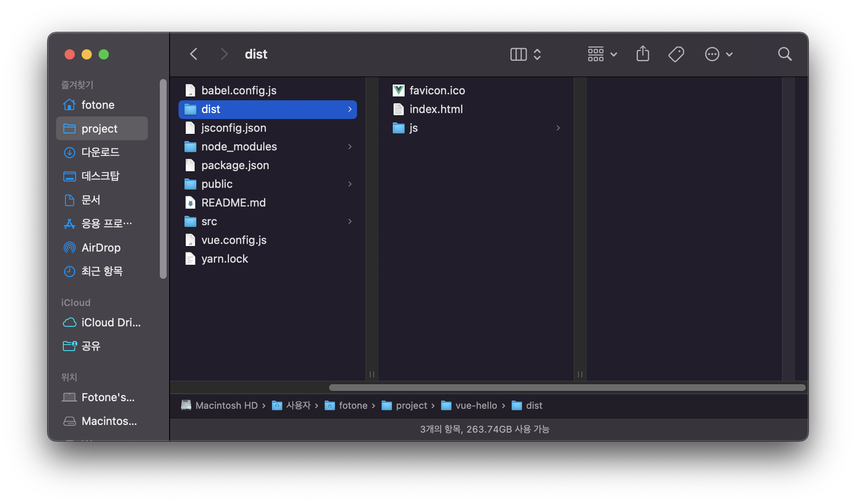This screenshot has height=504, width=856.
Task: Click the yellow minimize window button
Action: coord(87,54)
